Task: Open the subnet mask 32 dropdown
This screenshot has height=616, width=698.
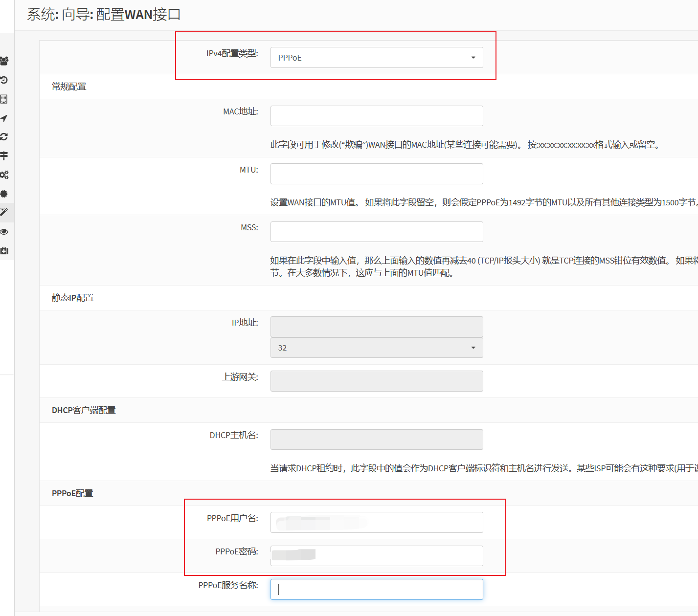Action: point(377,348)
